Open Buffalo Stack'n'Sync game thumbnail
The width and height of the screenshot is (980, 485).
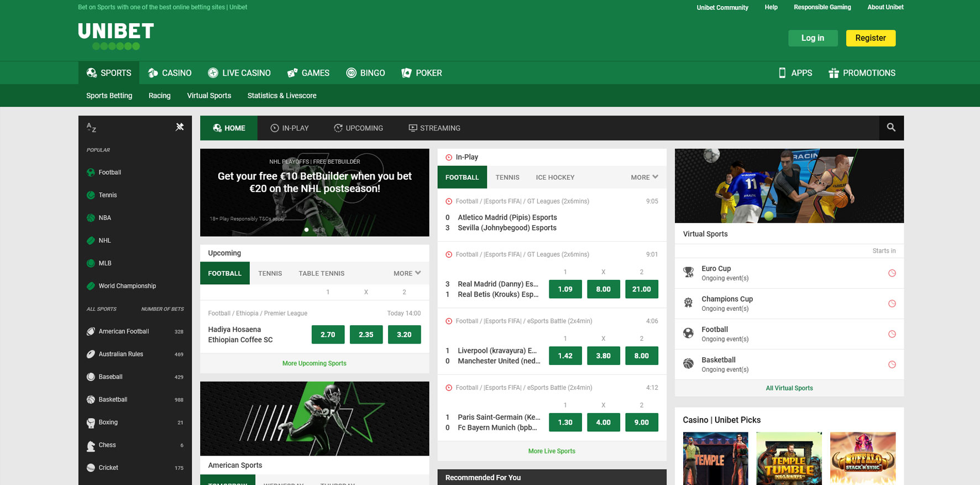click(x=862, y=458)
